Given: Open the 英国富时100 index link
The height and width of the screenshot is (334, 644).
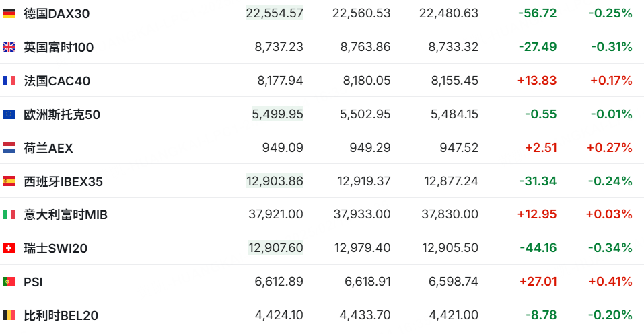Looking at the screenshot, I should [x=59, y=47].
